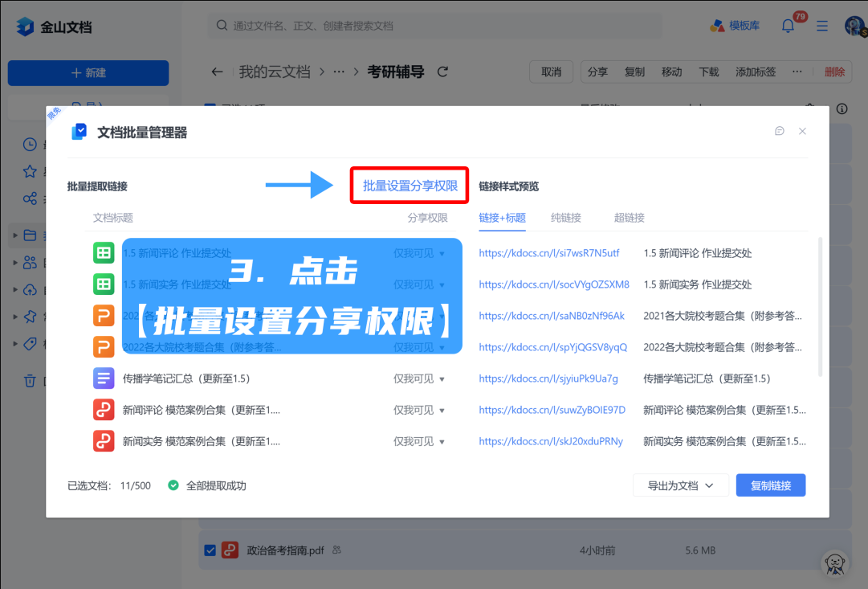Screen dimensions: 868x589
Task: Switch to the 纯链接 tab
Action: tap(565, 218)
